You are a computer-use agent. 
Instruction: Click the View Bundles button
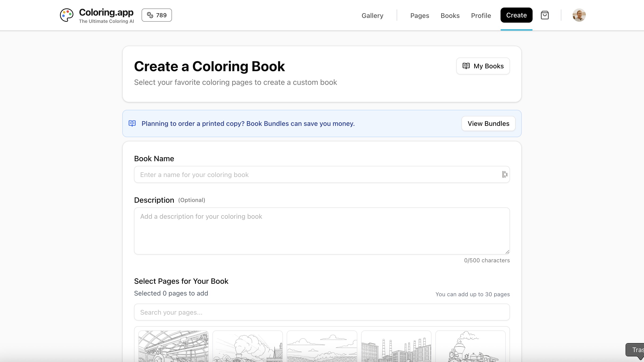click(488, 123)
